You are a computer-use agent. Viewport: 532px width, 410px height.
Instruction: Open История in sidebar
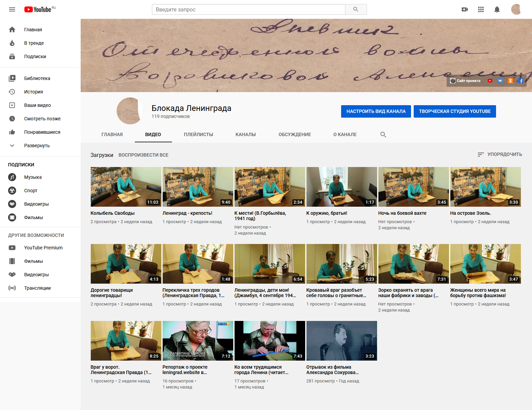point(40,92)
